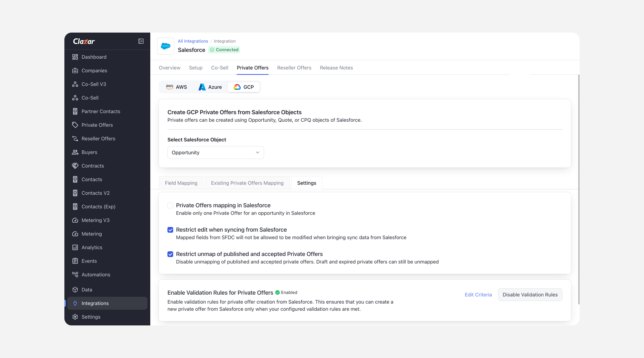Open Dashboard via its grid icon

pyautogui.click(x=75, y=57)
